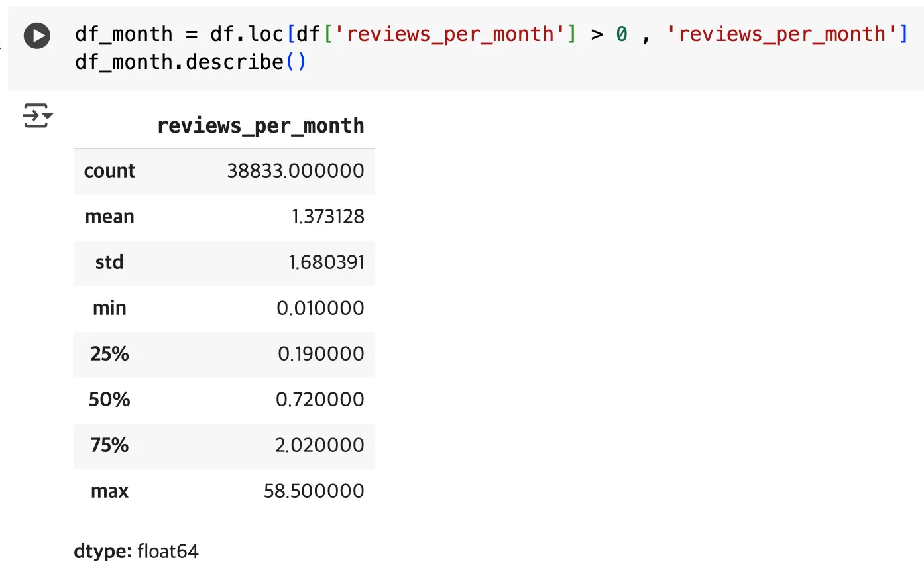Select the count value 38833.000000

[x=296, y=171]
